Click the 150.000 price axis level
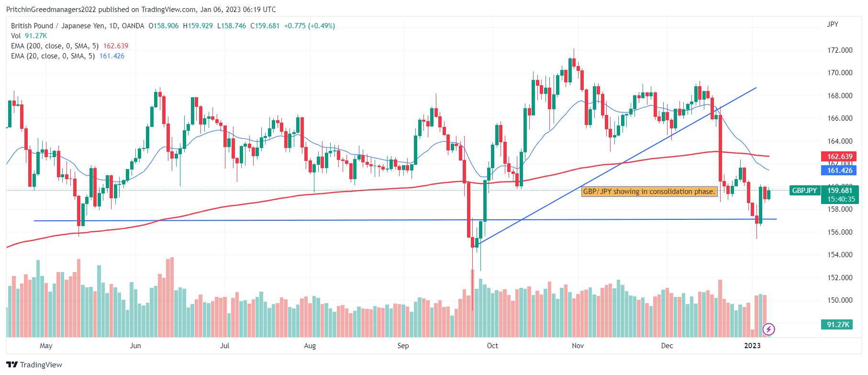 point(840,300)
